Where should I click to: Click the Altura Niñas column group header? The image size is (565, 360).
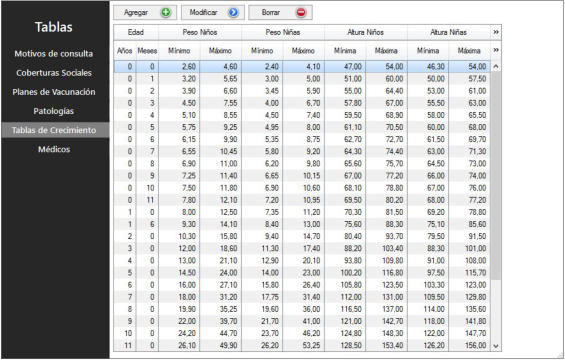[449, 32]
